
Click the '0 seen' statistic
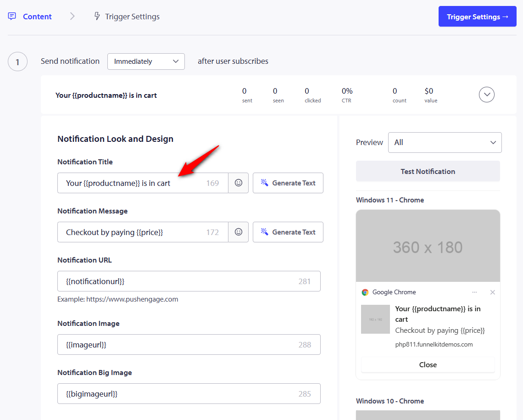click(278, 95)
